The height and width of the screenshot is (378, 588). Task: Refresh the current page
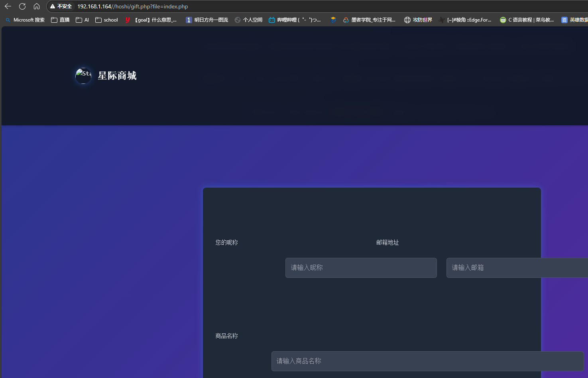tap(22, 6)
